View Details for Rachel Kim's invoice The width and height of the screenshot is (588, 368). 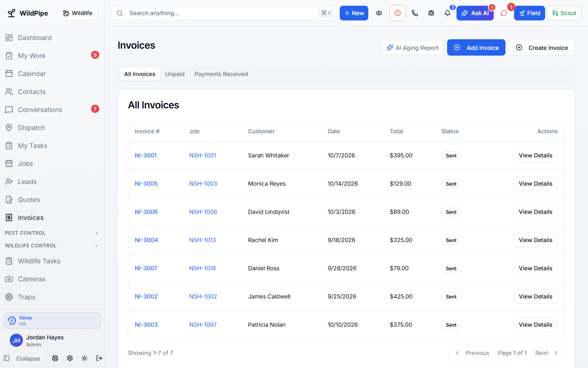coord(536,240)
